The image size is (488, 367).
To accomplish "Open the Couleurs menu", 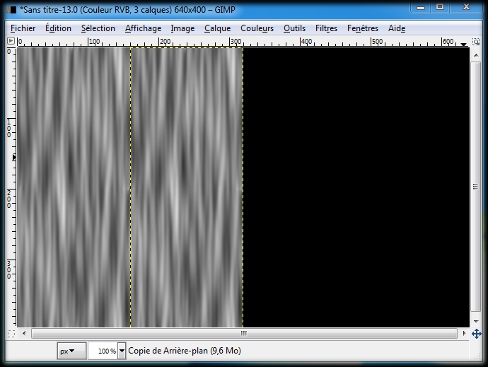I will point(257,28).
